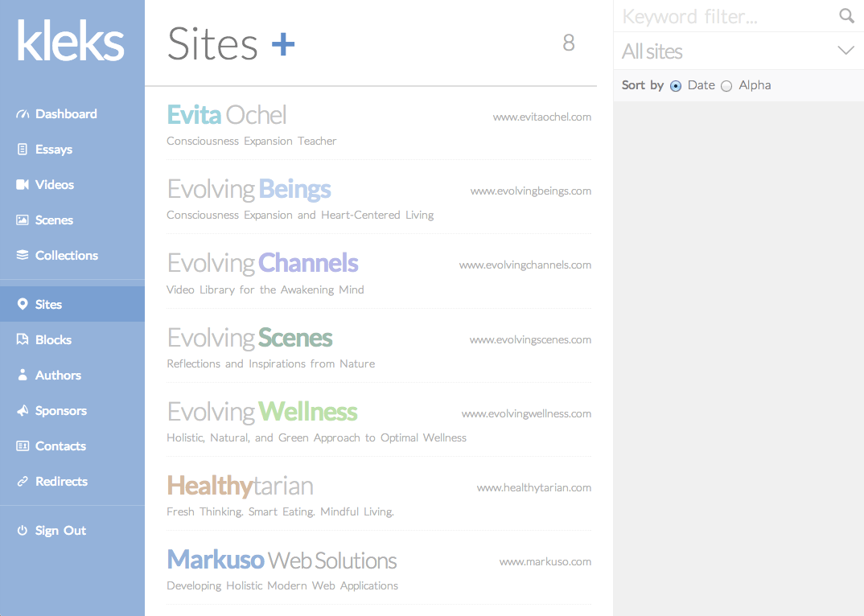Viewport: 864px width, 616px height.
Task: Select the Date sort radio button
Action: pyautogui.click(x=676, y=86)
